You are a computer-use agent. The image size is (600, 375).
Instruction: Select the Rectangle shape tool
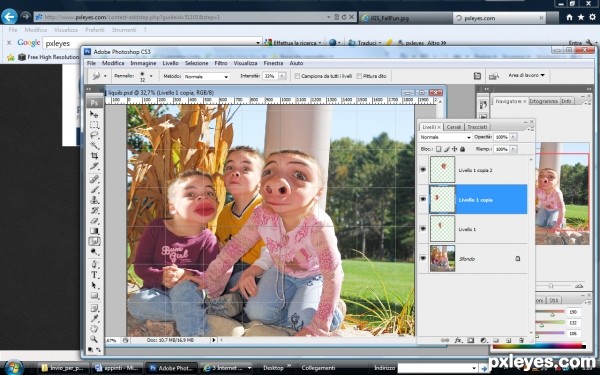coord(94,295)
